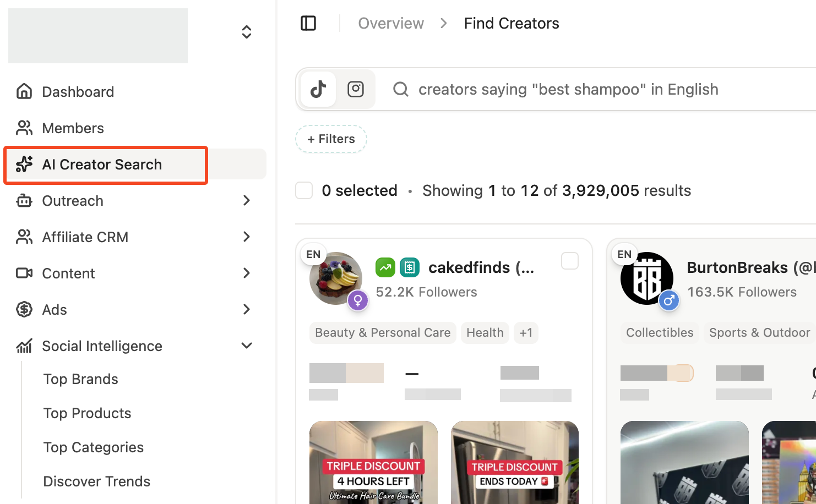Expand the Ads submenu chevron
The width and height of the screenshot is (816, 504).
click(247, 309)
